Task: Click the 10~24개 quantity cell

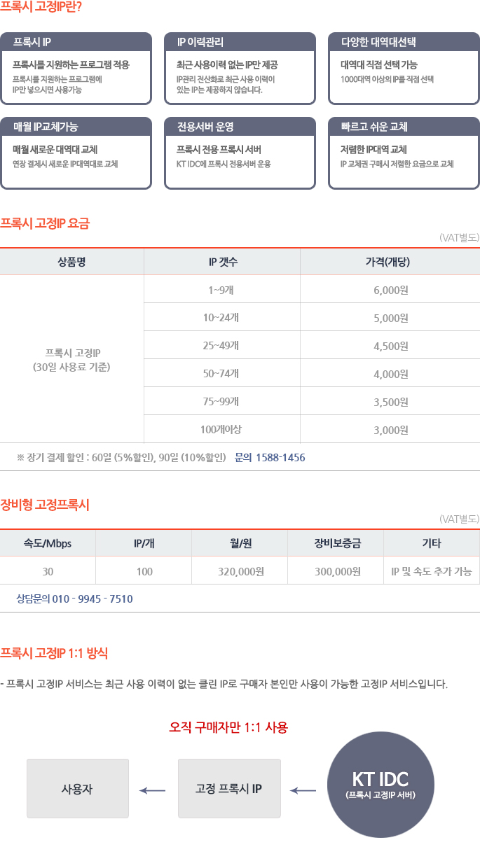Action: (222, 317)
